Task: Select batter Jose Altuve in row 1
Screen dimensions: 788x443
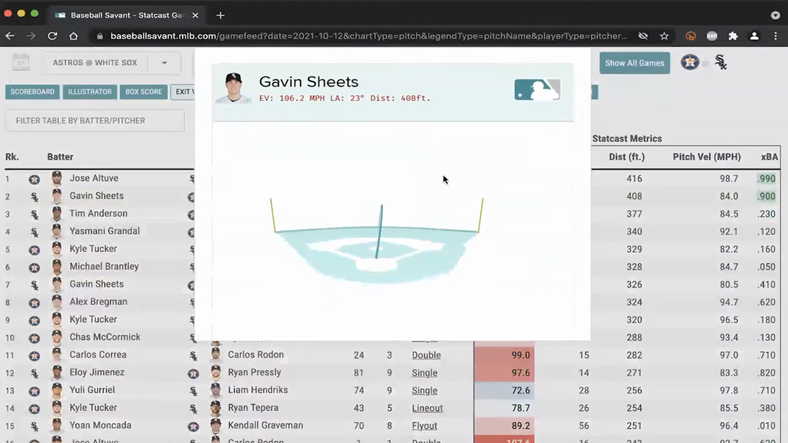Action: coord(94,178)
